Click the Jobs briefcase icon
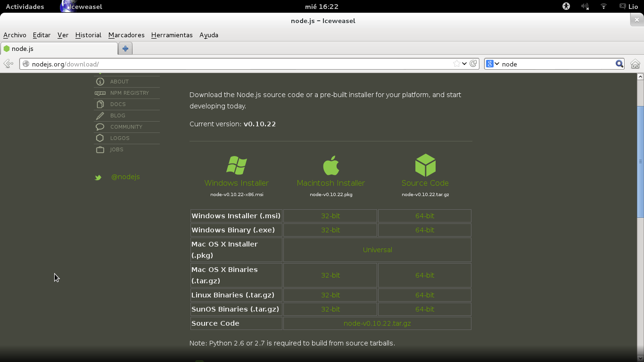The height and width of the screenshot is (362, 644). [x=100, y=150]
